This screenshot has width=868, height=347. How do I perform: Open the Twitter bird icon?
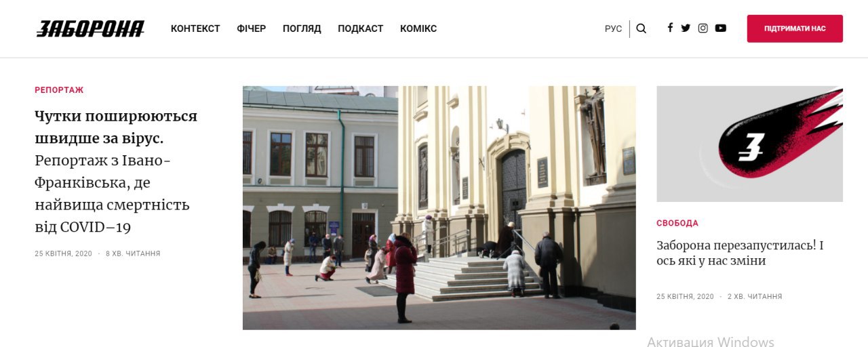pyautogui.click(x=686, y=28)
